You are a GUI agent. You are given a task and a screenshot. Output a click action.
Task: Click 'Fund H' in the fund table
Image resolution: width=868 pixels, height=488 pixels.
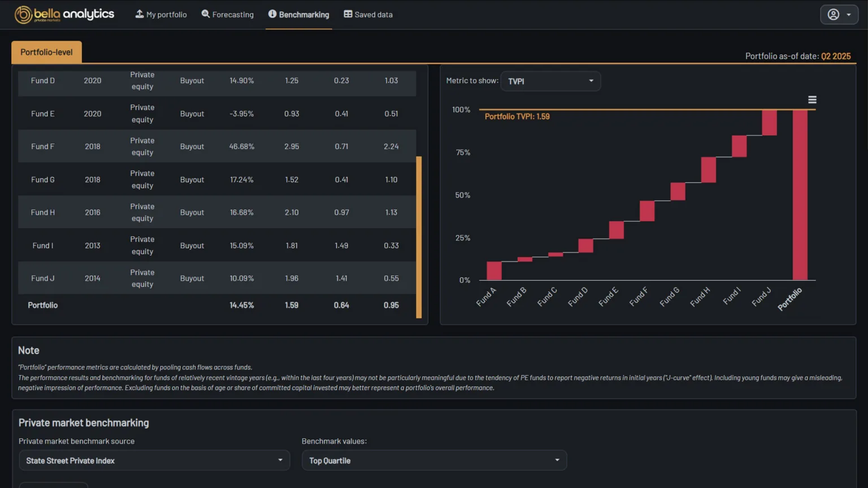click(x=43, y=212)
